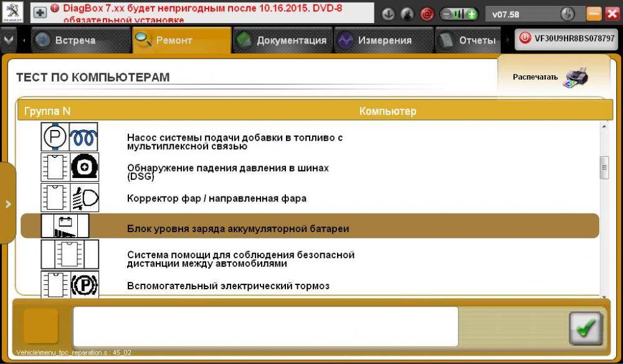
Task: Click the orange square button at bottom left
Action: [x=41, y=325]
